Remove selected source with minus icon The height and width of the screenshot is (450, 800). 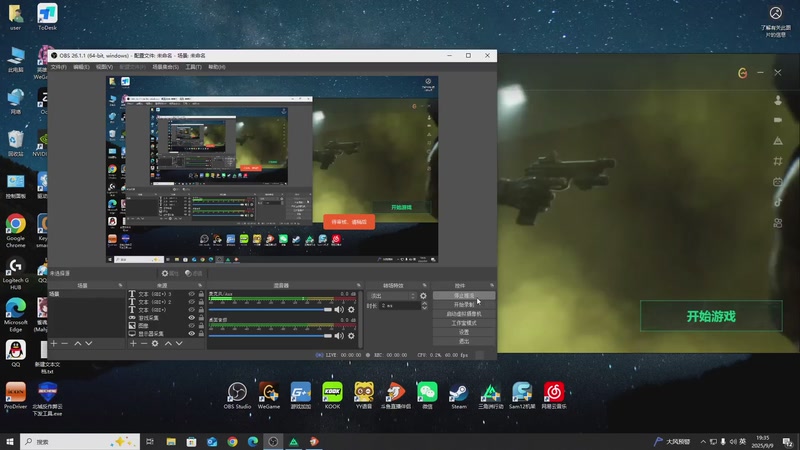coord(144,343)
